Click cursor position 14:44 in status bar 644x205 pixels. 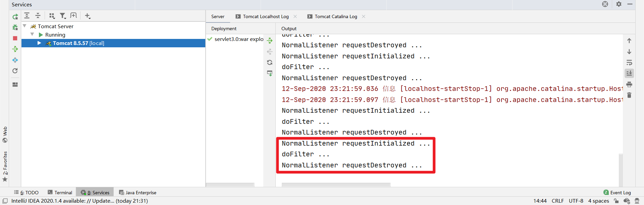click(x=540, y=201)
